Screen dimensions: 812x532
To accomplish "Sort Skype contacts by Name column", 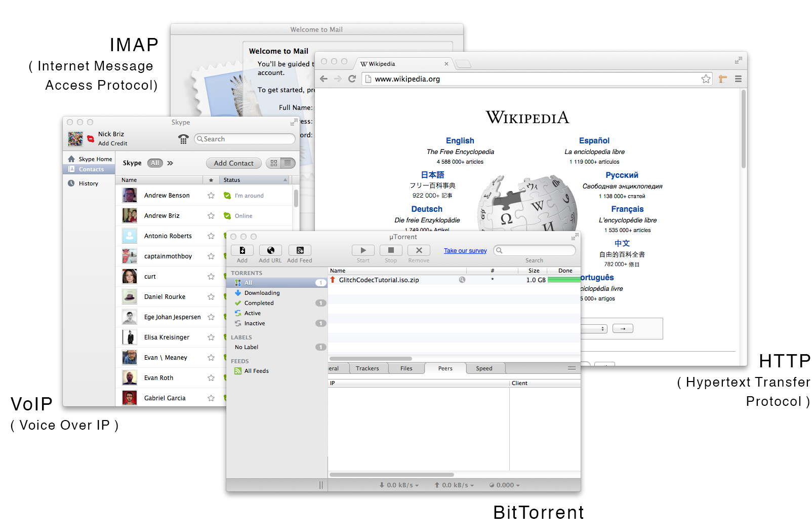I will [x=159, y=180].
